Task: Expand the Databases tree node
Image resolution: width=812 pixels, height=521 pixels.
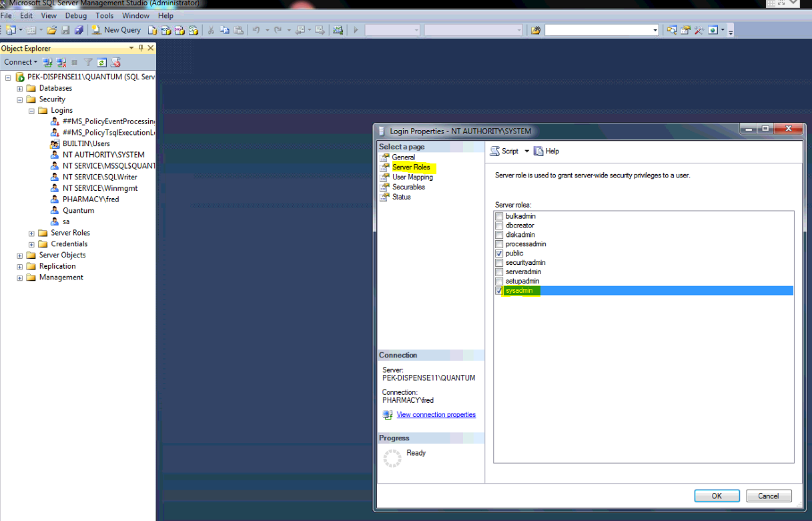Action: click(x=20, y=88)
